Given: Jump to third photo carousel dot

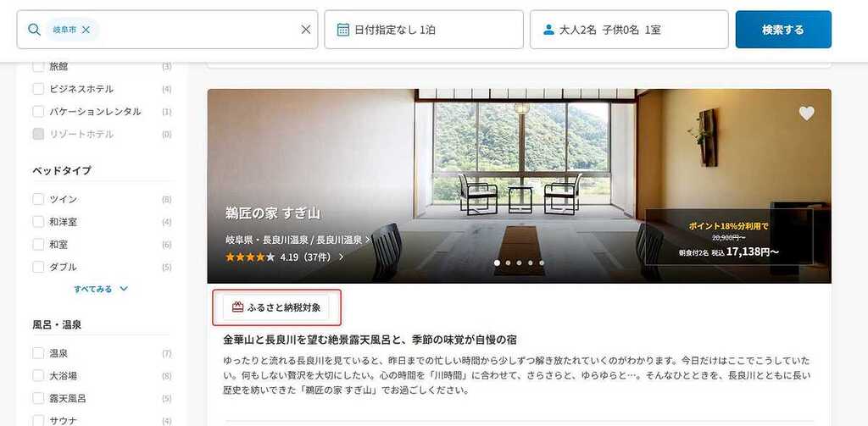Looking at the screenshot, I should coord(520,263).
